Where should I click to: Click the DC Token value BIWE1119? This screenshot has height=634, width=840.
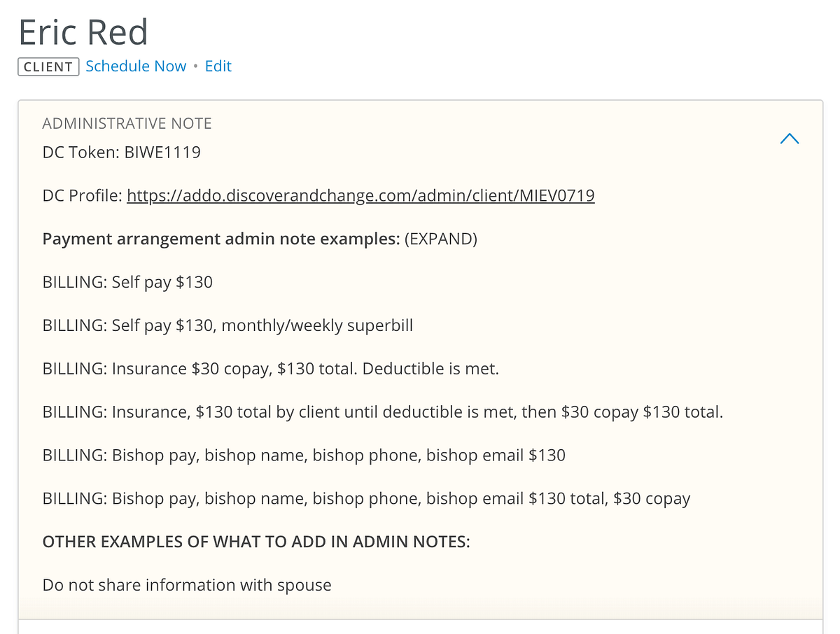(162, 152)
